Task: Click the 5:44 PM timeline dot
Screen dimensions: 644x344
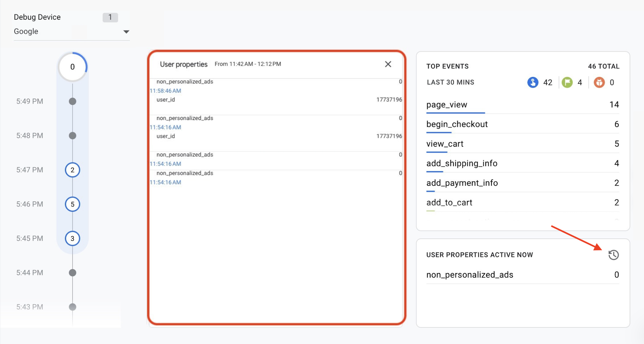Action: click(x=72, y=273)
